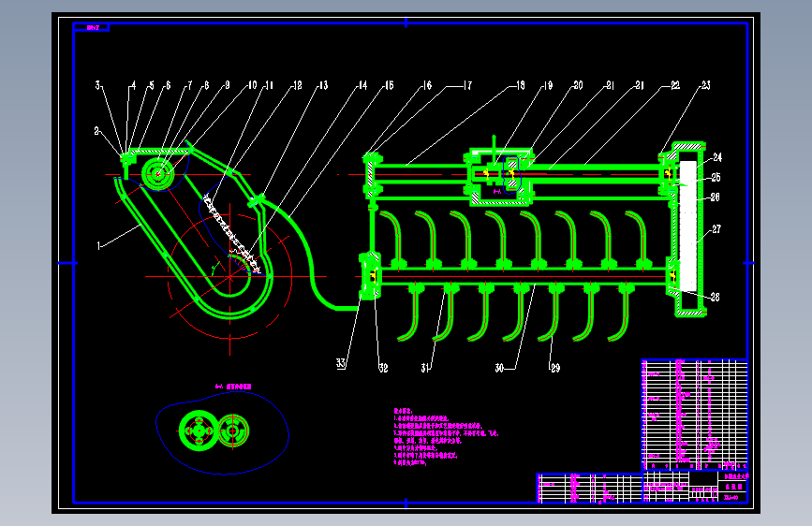This screenshot has width=812, height=526.
Task: Select part callout label 3
Action: (98, 85)
